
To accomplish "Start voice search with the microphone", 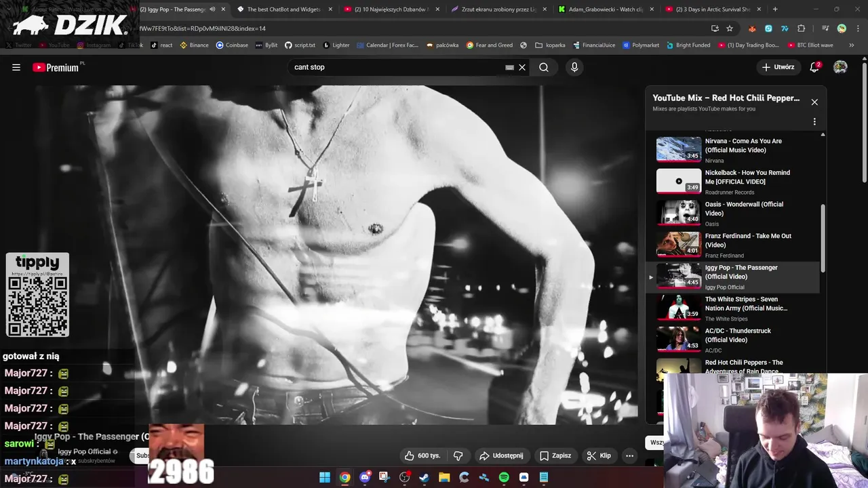I will 574,67.
